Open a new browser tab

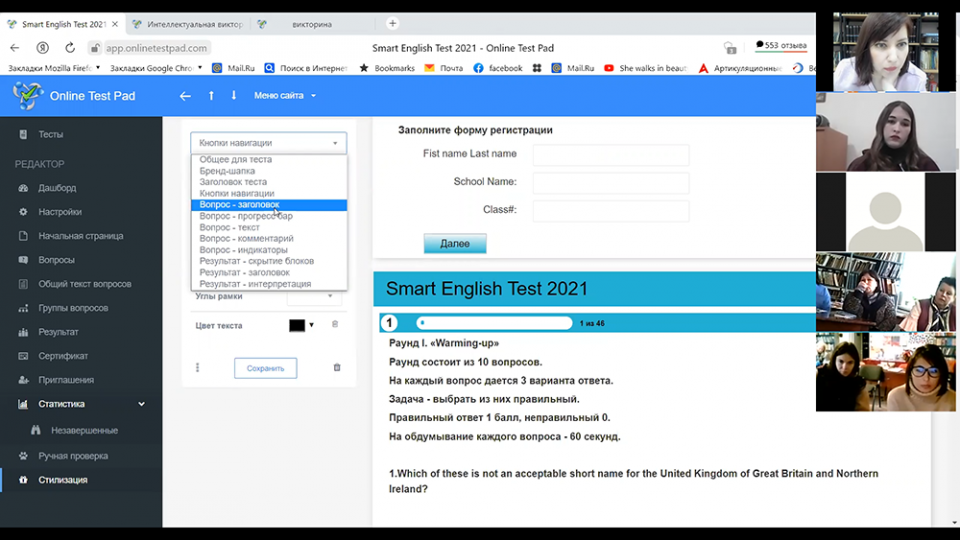[392, 23]
